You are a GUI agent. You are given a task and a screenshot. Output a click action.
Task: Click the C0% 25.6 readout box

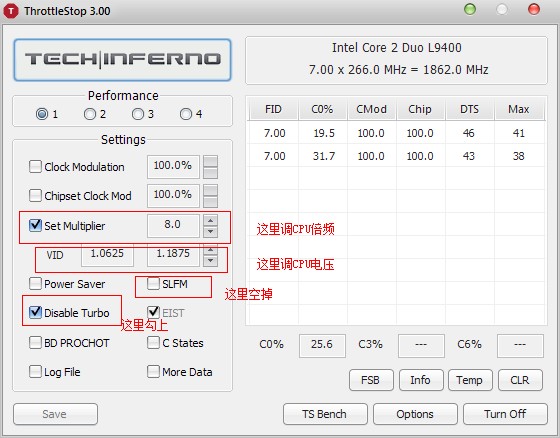pyautogui.click(x=322, y=346)
